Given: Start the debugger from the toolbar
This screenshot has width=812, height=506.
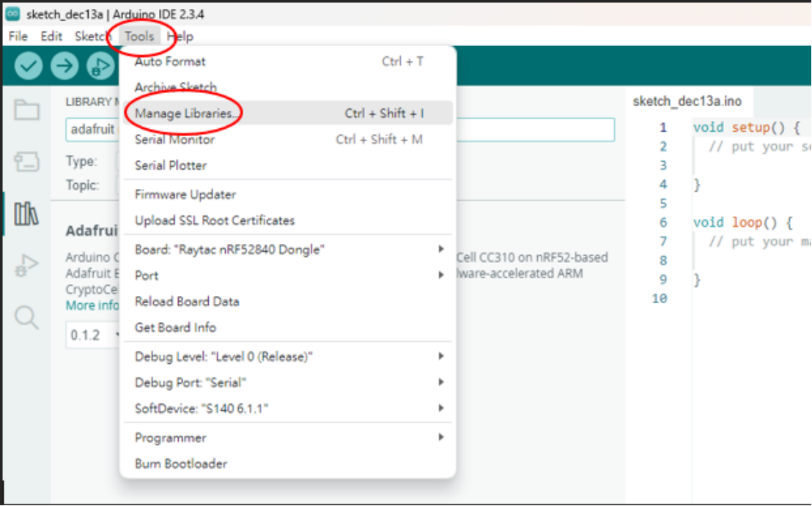Looking at the screenshot, I should pyautogui.click(x=100, y=66).
